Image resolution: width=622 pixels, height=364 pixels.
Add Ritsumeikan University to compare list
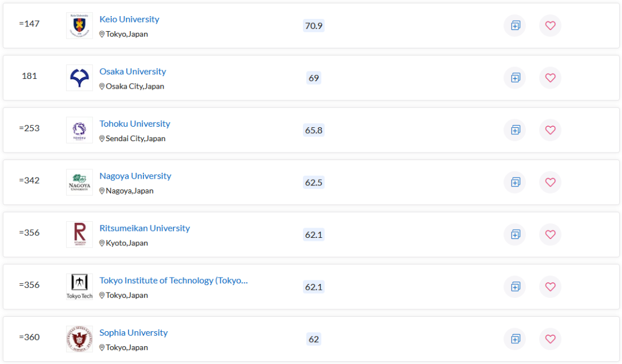click(x=515, y=234)
